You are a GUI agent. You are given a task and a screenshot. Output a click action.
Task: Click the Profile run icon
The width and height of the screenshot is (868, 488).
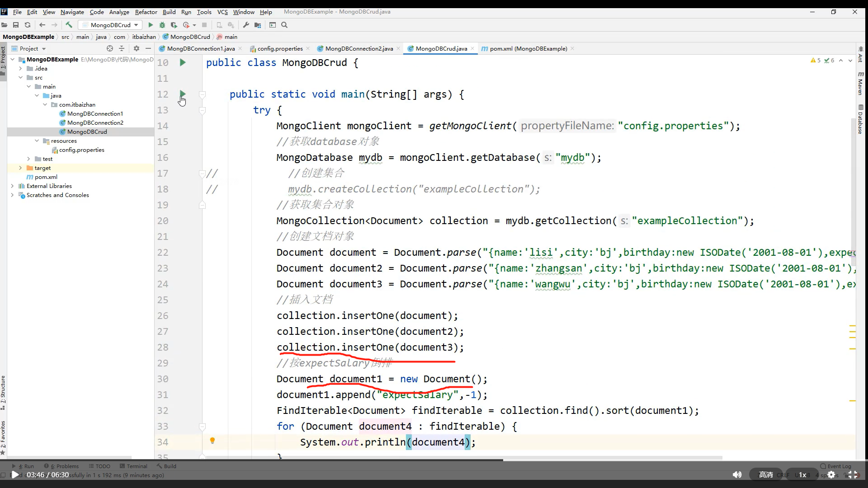click(186, 25)
